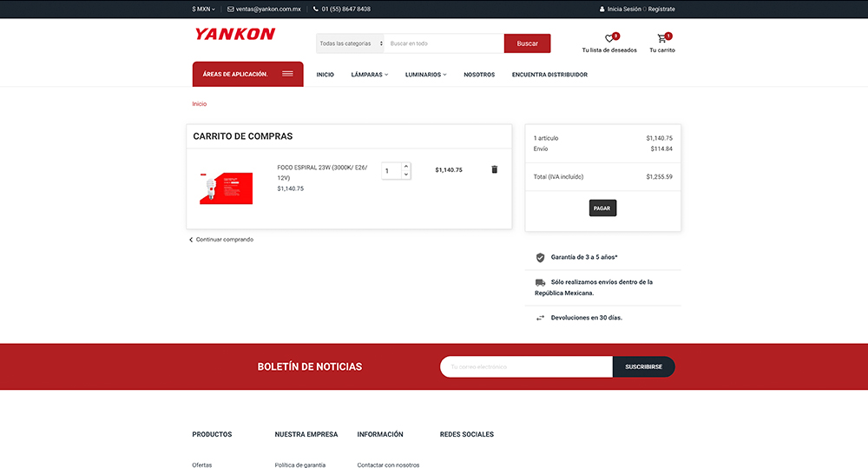Viewport: 868px width, 468px height.
Task: Click the back arrow beside Continuar comprando
Action: (191, 240)
